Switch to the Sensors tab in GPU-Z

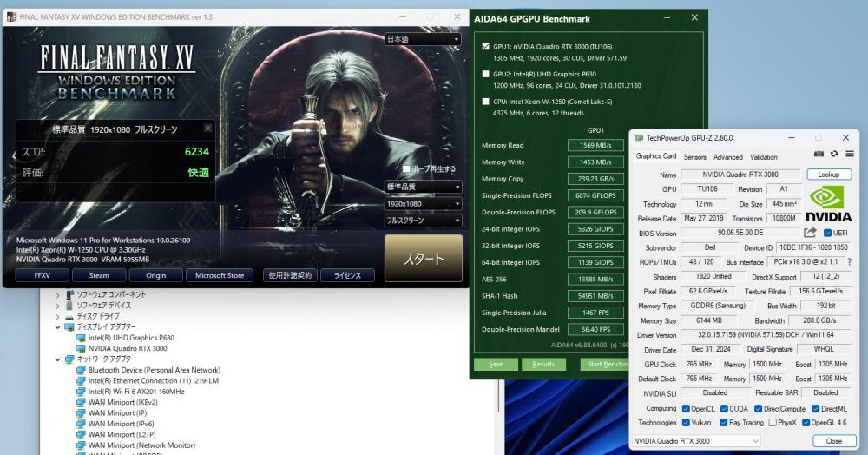tap(694, 157)
